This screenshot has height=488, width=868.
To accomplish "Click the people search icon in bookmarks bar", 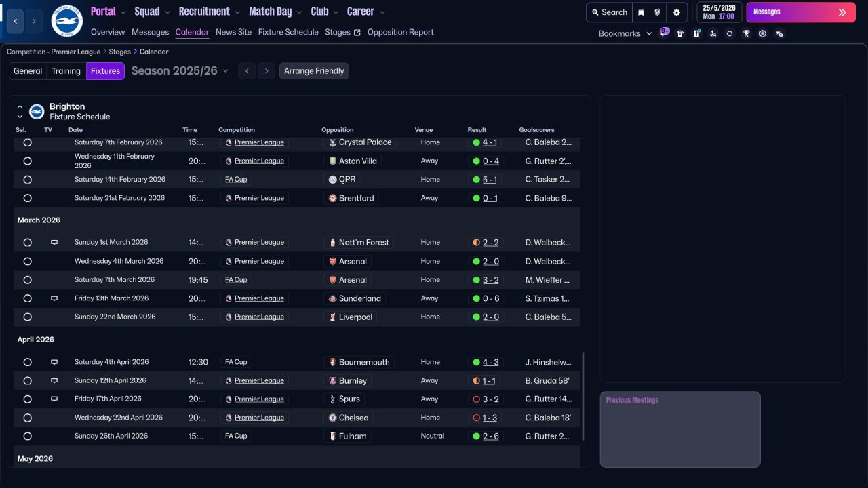I will point(713,33).
